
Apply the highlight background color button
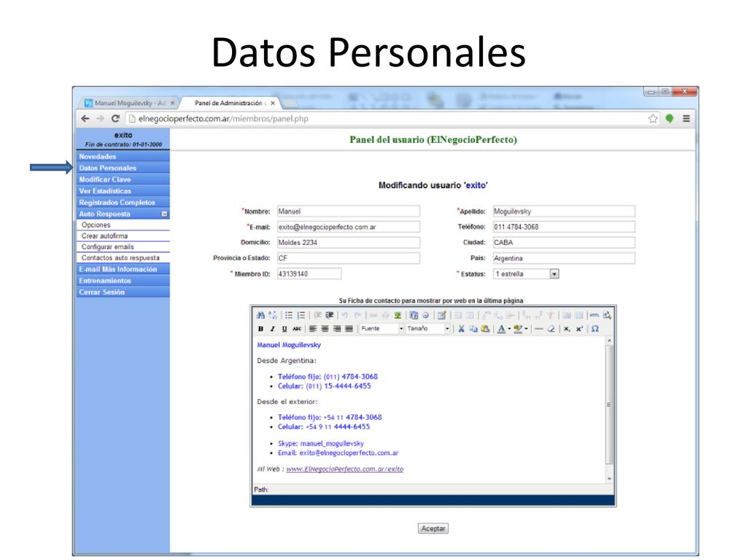(x=518, y=329)
